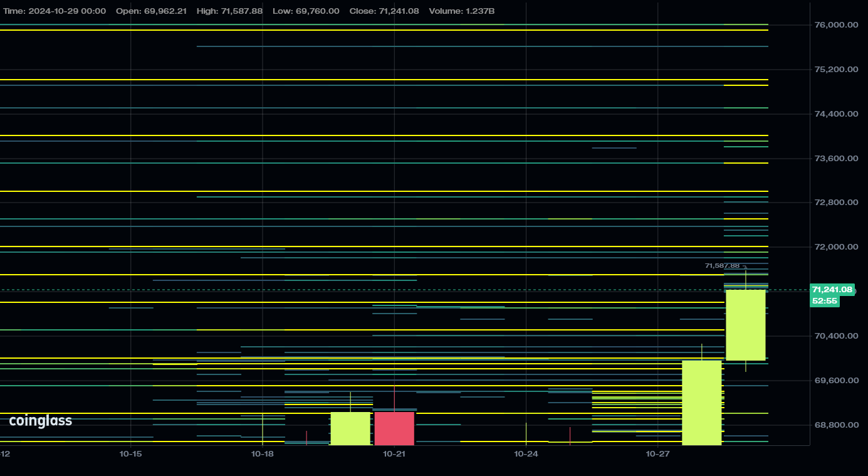868x476 pixels.
Task: Click the 10-15 date axis label
Action: pos(130,453)
